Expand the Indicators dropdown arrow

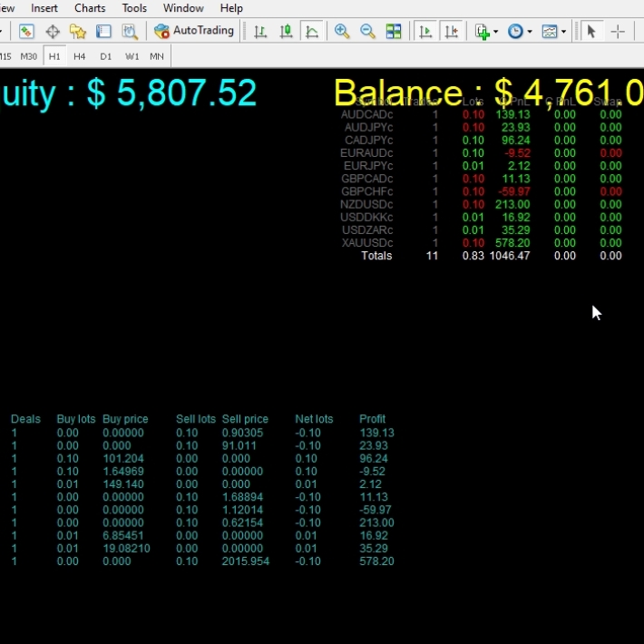tap(496, 32)
